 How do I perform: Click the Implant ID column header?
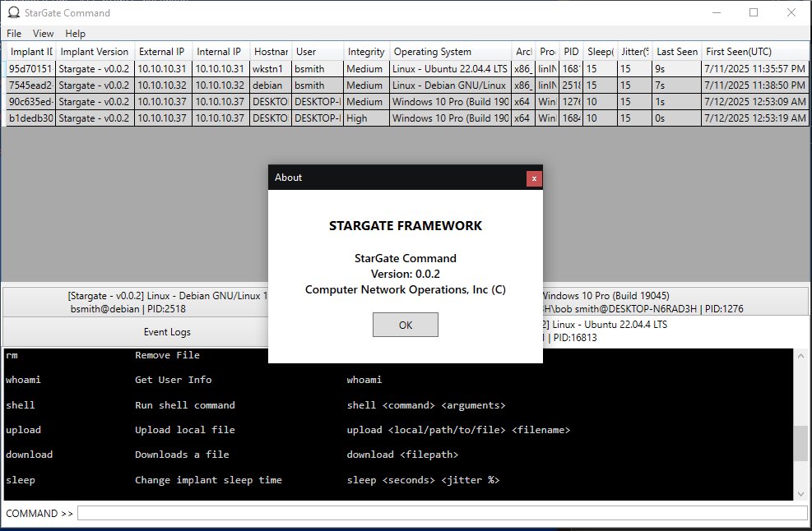pos(30,52)
